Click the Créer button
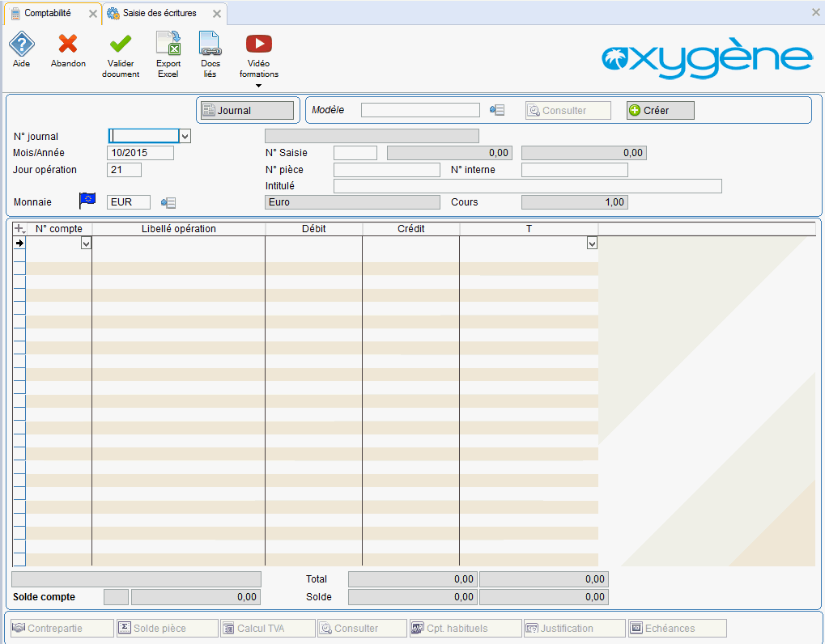 point(660,110)
